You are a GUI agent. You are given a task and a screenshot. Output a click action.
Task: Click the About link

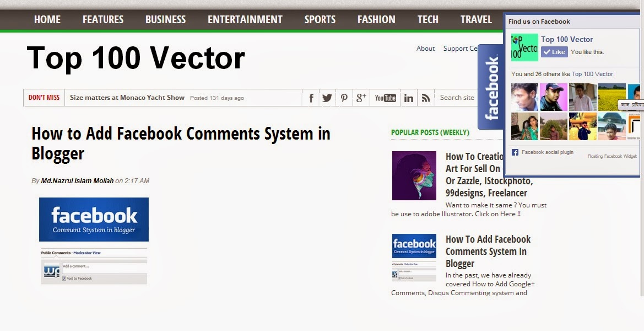point(425,48)
